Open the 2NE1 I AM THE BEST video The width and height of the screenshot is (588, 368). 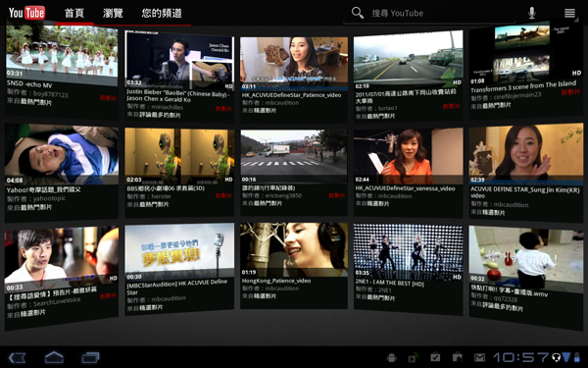pos(408,252)
